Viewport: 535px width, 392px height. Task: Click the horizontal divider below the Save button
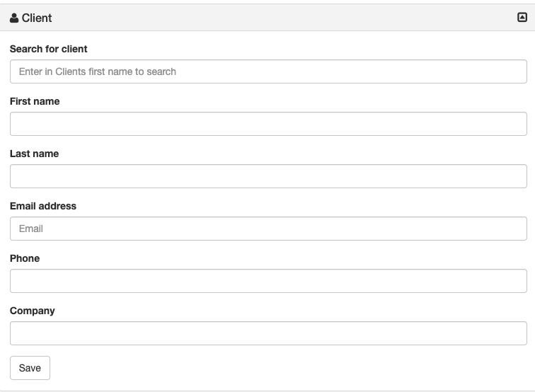[x=267, y=391]
